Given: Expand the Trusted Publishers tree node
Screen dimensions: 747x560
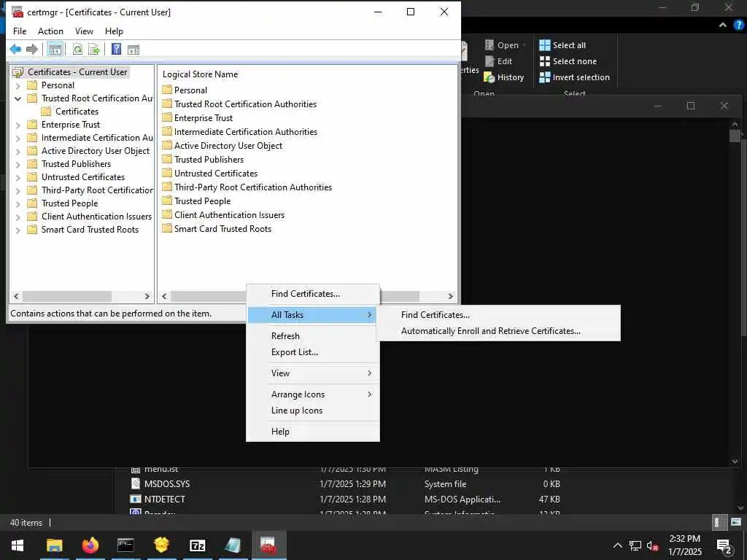Looking at the screenshot, I should 18,164.
